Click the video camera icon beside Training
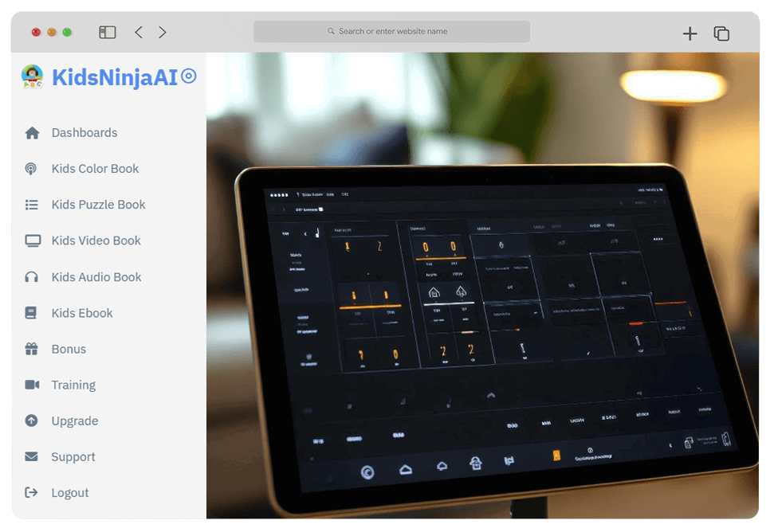 (x=32, y=385)
